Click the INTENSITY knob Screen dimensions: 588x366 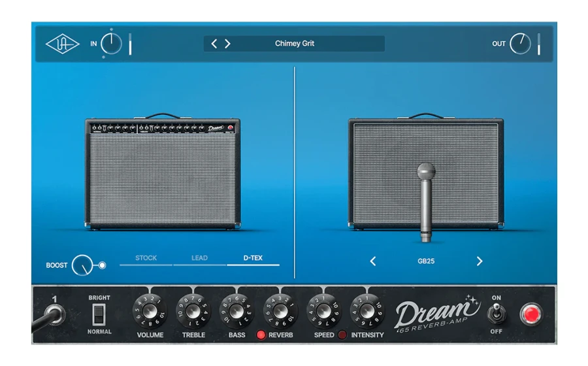point(367,311)
